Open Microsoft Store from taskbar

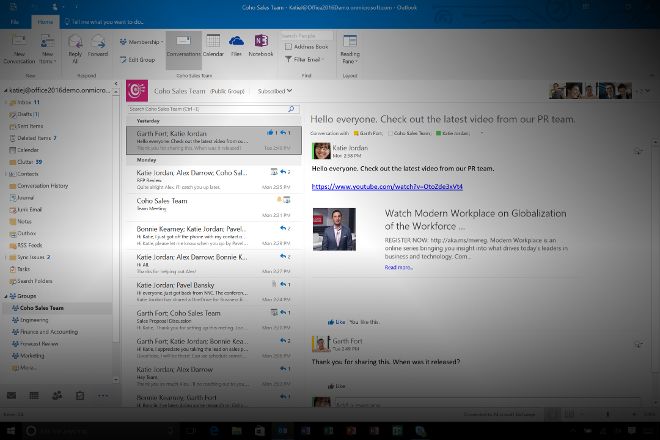click(x=259, y=431)
